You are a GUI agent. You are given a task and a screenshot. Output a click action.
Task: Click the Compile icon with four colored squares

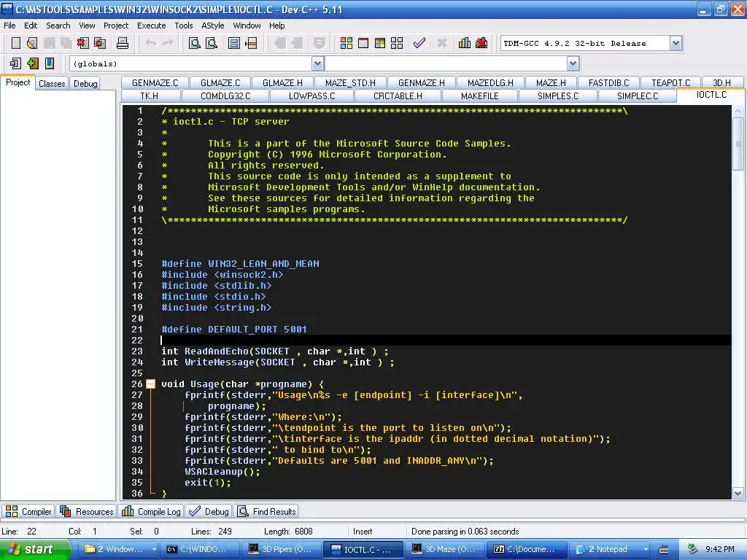tap(347, 43)
